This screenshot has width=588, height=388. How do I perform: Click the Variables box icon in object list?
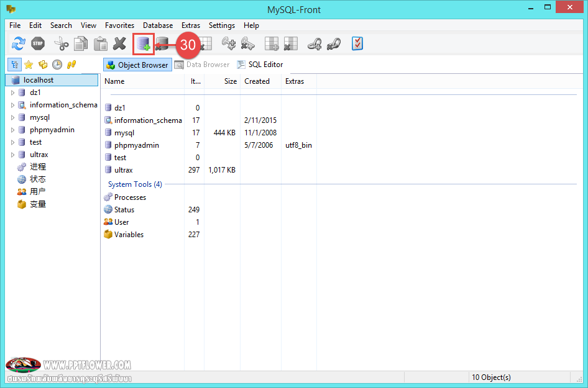click(108, 235)
